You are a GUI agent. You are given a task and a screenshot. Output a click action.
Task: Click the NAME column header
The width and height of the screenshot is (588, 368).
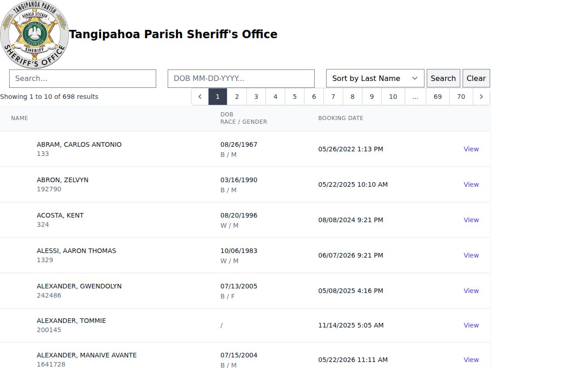[x=20, y=118]
